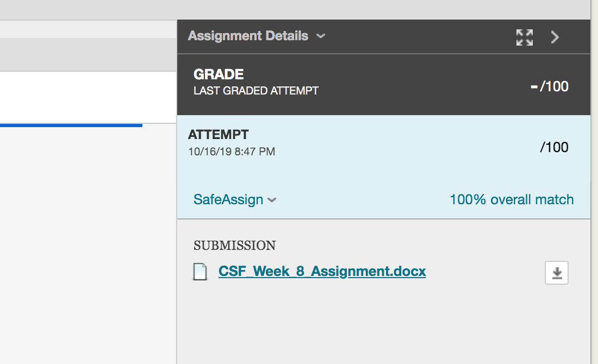Viewport: 598px width, 364px height.
Task: View 100% overall match report
Action: (512, 199)
